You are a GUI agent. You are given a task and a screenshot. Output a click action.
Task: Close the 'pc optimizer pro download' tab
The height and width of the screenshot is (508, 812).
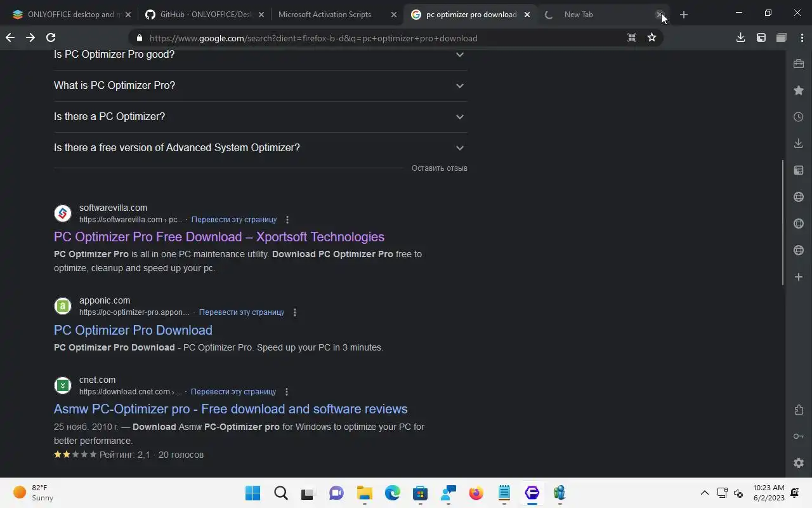tap(527, 15)
